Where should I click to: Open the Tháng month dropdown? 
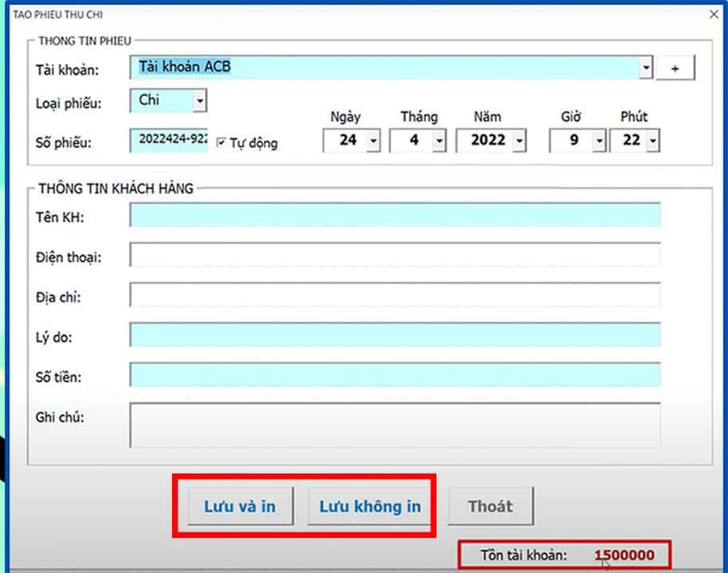point(439,141)
